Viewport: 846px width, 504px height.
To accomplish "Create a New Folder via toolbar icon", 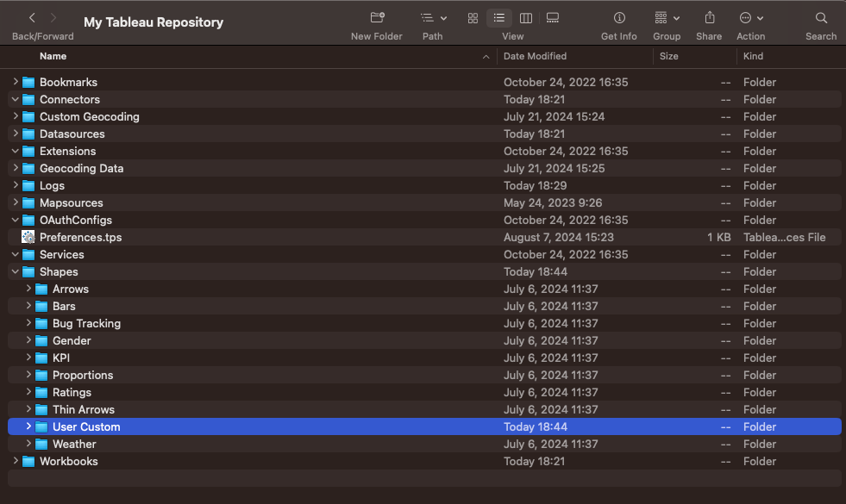I will click(x=377, y=18).
